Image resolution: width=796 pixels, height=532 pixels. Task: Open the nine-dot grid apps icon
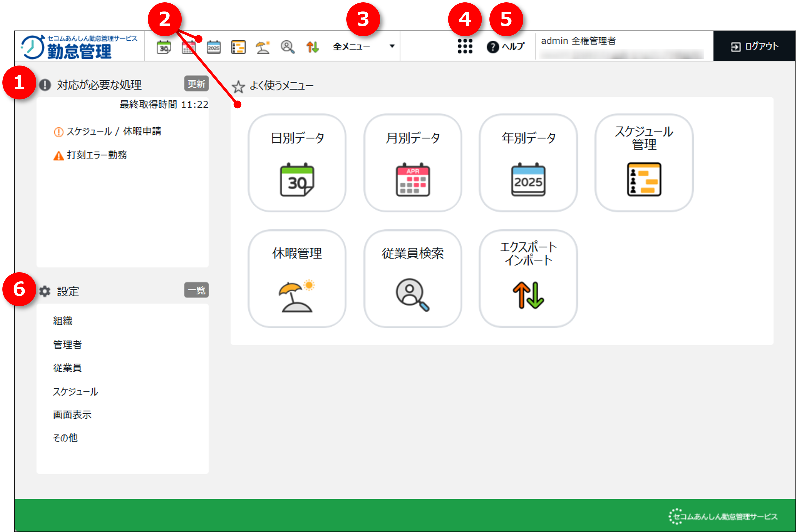point(465,46)
